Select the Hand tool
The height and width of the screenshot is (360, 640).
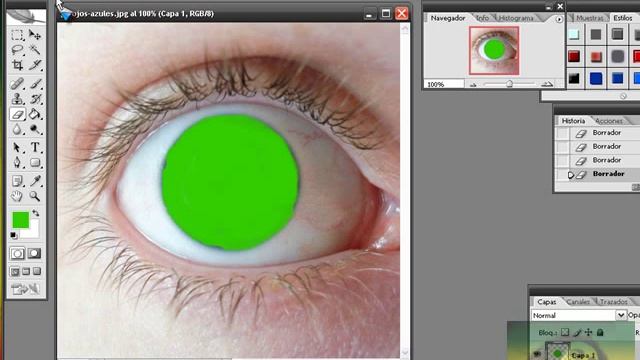coord(17,196)
